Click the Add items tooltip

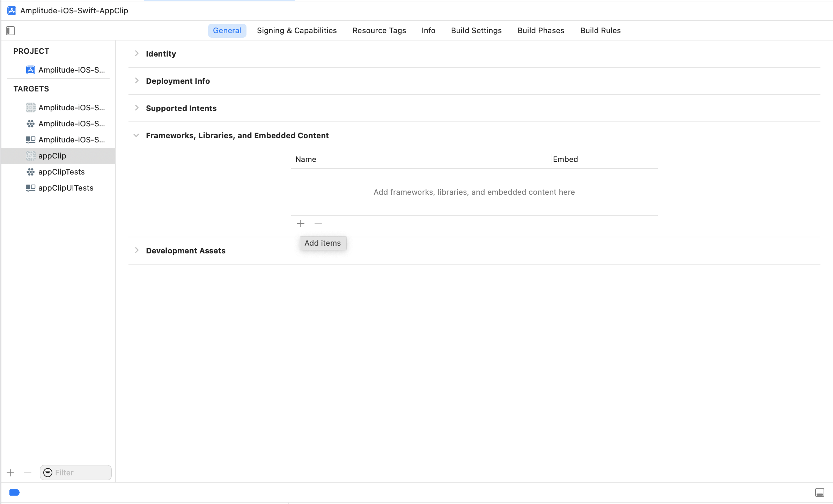coord(323,243)
